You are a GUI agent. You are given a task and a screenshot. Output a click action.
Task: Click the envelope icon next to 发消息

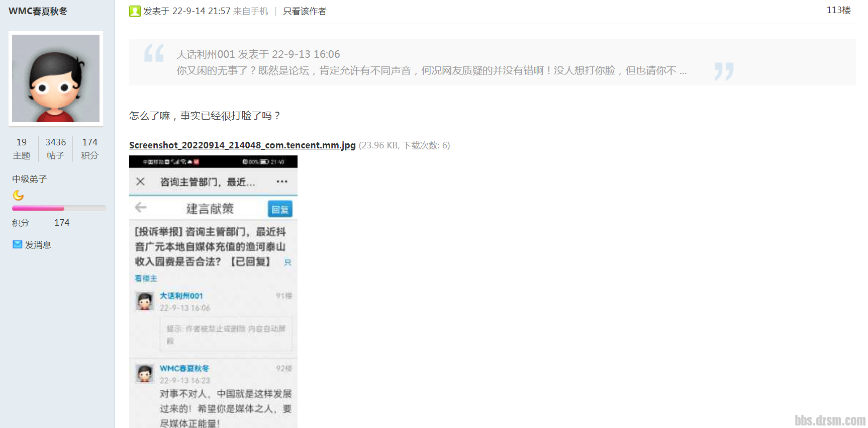click(x=18, y=244)
